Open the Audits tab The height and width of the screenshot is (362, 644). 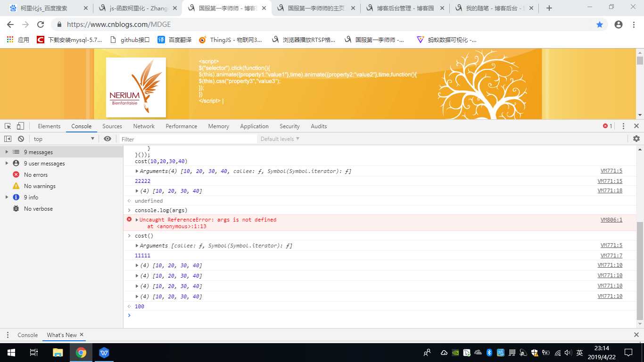coord(319,126)
